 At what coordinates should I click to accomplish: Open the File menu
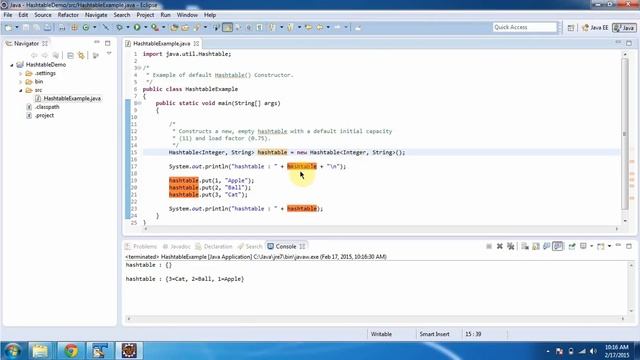(x=8, y=15)
